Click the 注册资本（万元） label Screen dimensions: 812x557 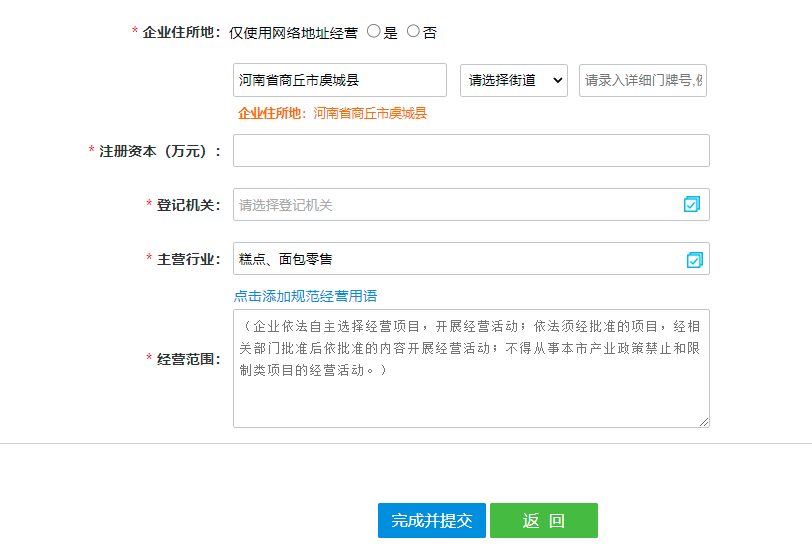coord(160,151)
